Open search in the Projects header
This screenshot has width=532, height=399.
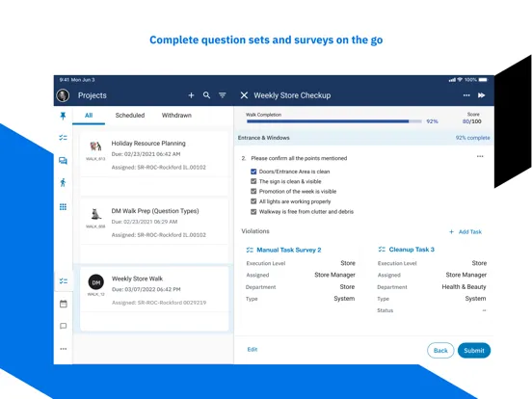pyautogui.click(x=206, y=95)
